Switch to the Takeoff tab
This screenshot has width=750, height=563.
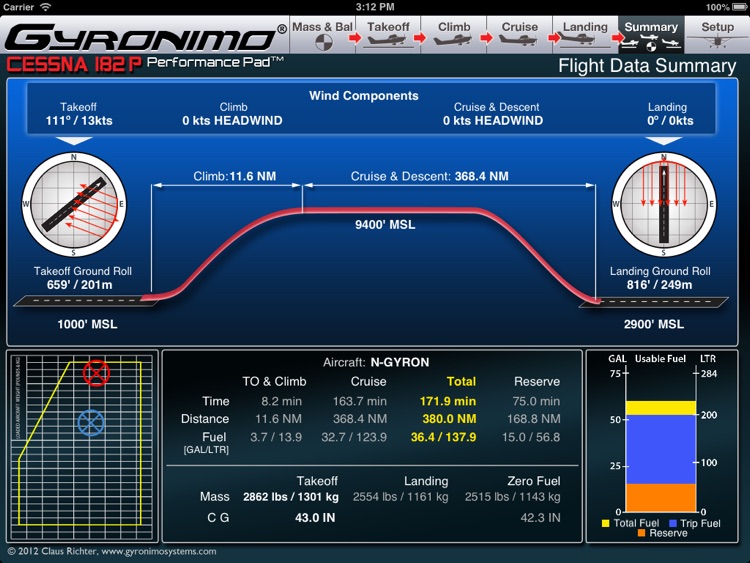[388, 34]
